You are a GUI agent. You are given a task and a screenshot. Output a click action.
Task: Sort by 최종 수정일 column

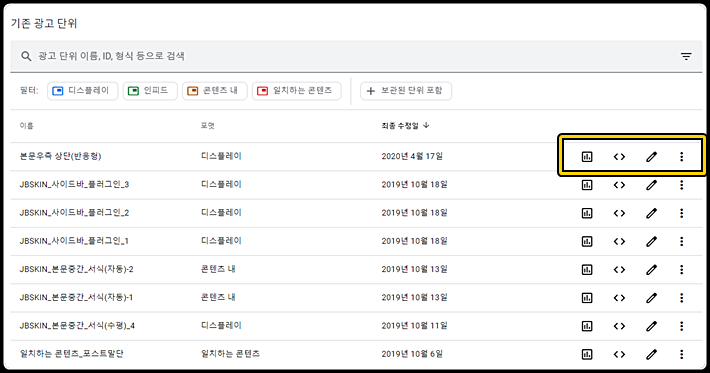pyautogui.click(x=405, y=125)
